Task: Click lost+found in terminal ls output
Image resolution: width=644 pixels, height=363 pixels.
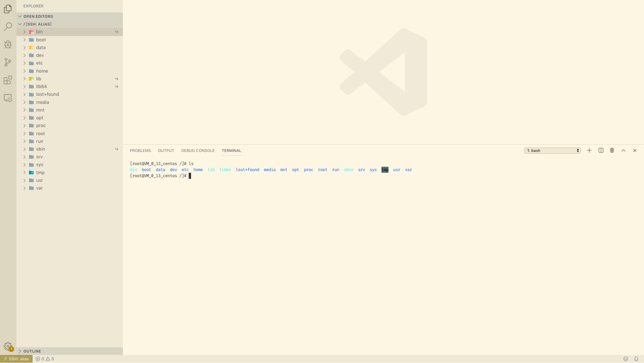Action: pyautogui.click(x=247, y=170)
